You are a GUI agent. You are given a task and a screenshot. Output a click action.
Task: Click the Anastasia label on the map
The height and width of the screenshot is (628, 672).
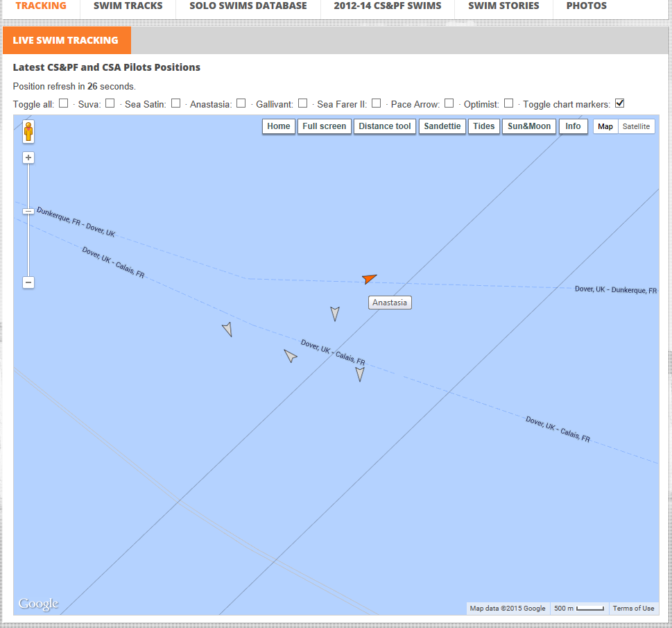click(x=389, y=303)
